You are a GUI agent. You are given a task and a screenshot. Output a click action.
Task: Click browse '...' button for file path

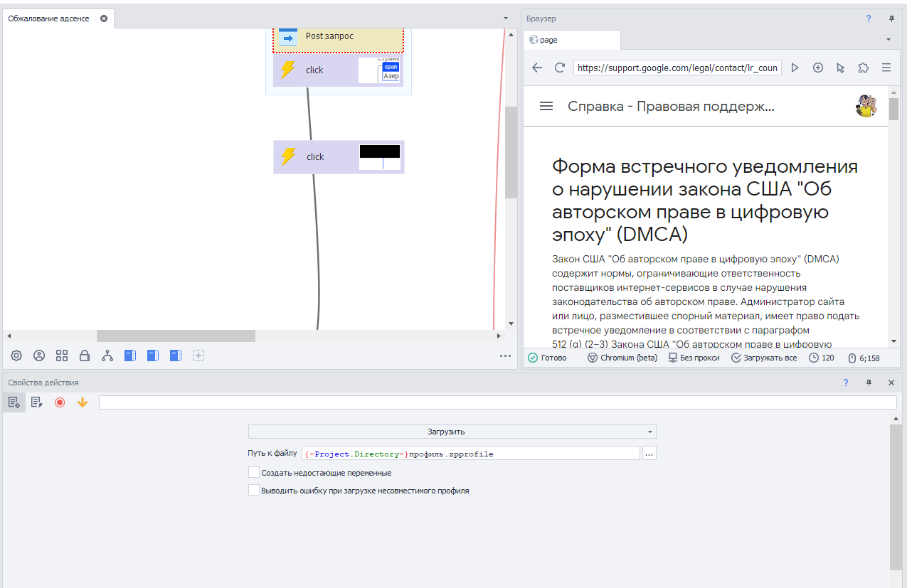pos(649,454)
